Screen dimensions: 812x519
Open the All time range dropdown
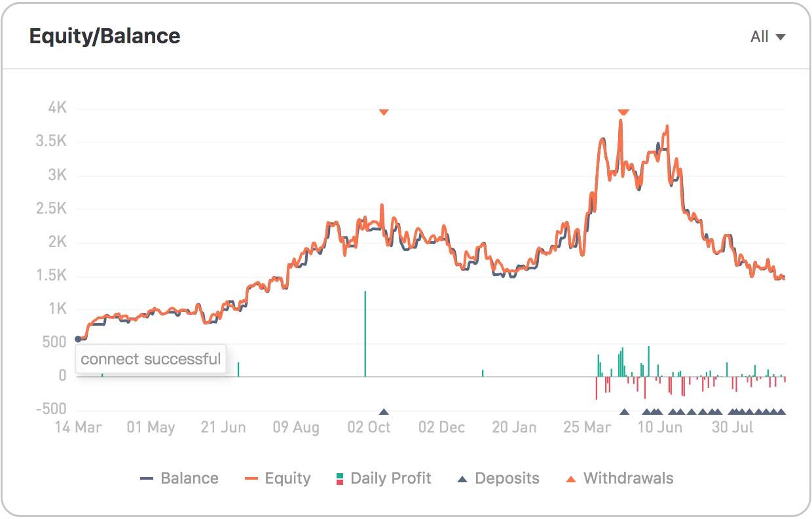(767, 37)
